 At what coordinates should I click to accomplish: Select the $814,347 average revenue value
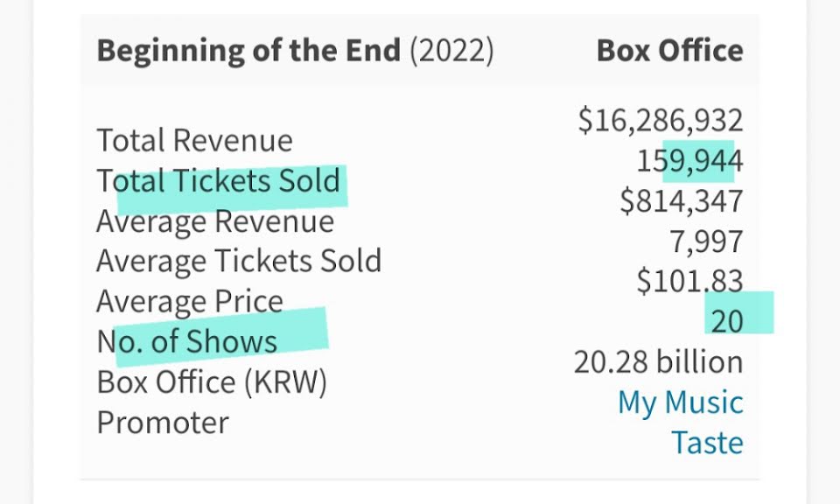click(x=681, y=201)
